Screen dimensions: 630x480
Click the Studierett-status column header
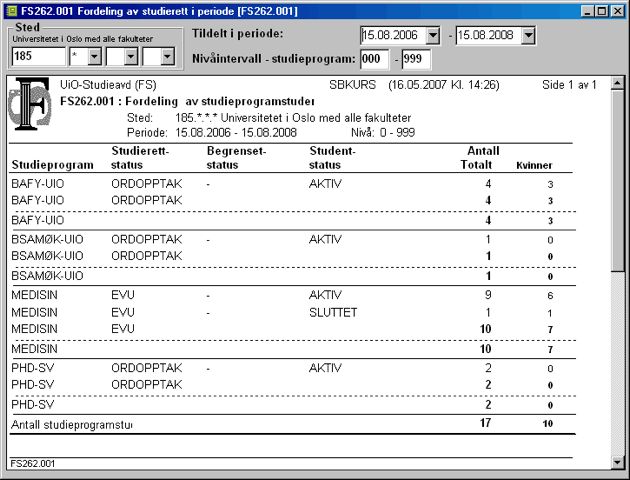point(140,158)
